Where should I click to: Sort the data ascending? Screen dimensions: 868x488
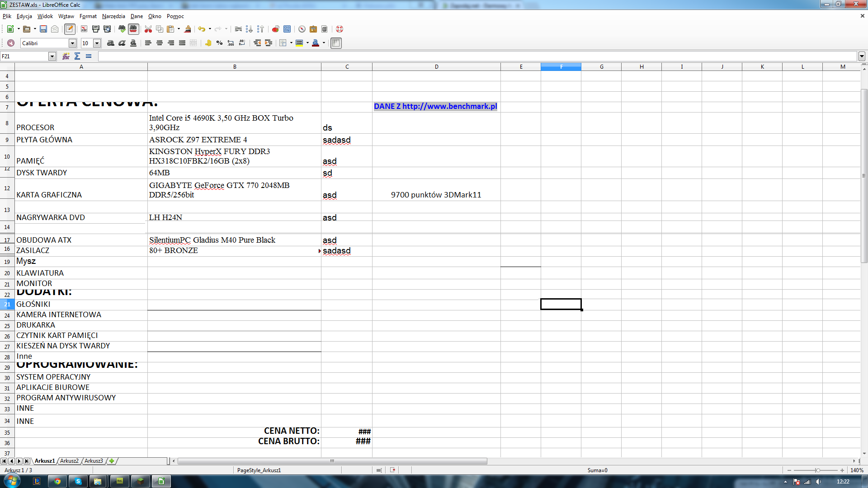click(x=249, y=29)
